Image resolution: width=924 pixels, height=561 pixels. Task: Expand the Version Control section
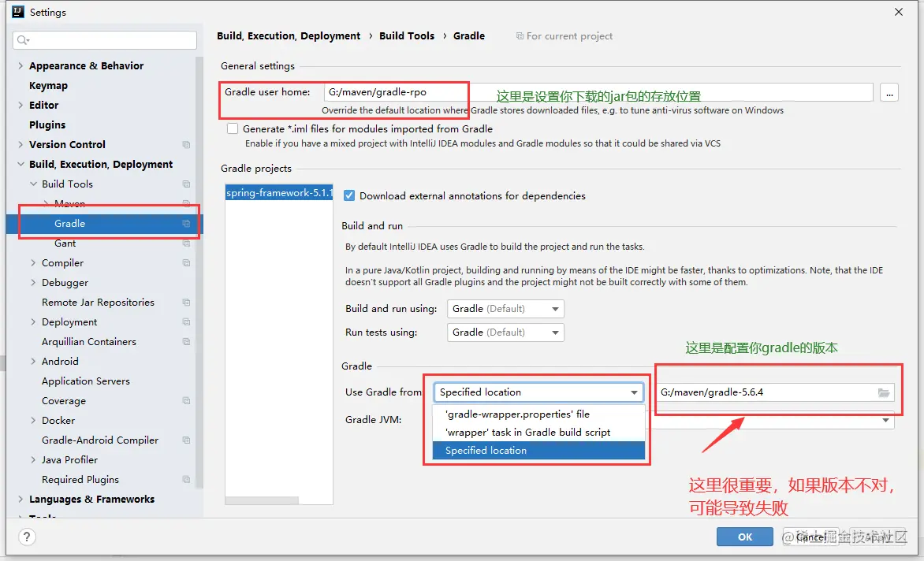(20, 145)
